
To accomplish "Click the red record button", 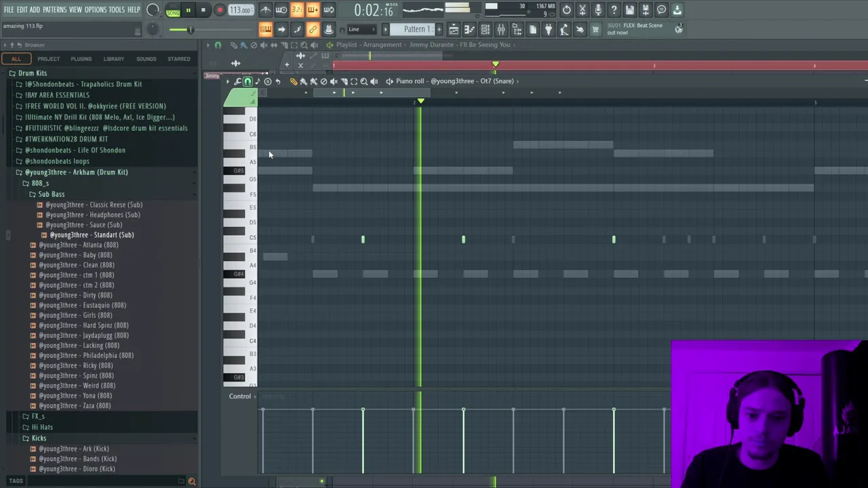I will point(220,10).
